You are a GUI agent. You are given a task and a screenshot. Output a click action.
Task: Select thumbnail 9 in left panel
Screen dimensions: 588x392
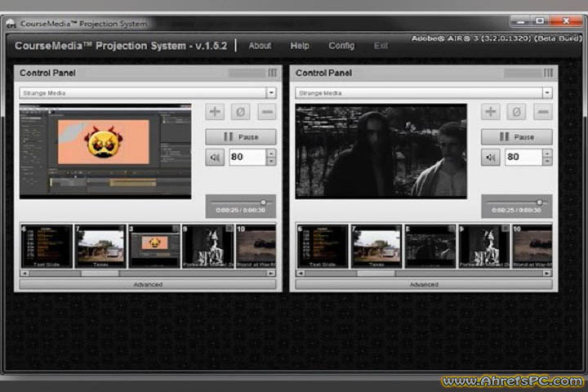[x=208, y=247]
